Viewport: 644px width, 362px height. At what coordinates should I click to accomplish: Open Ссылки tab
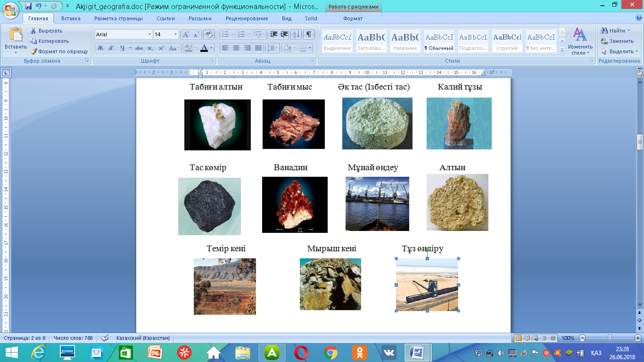click(166, 18)
